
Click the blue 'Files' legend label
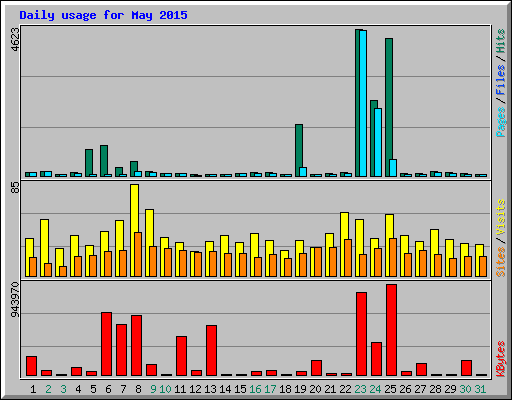pos(501,79)
